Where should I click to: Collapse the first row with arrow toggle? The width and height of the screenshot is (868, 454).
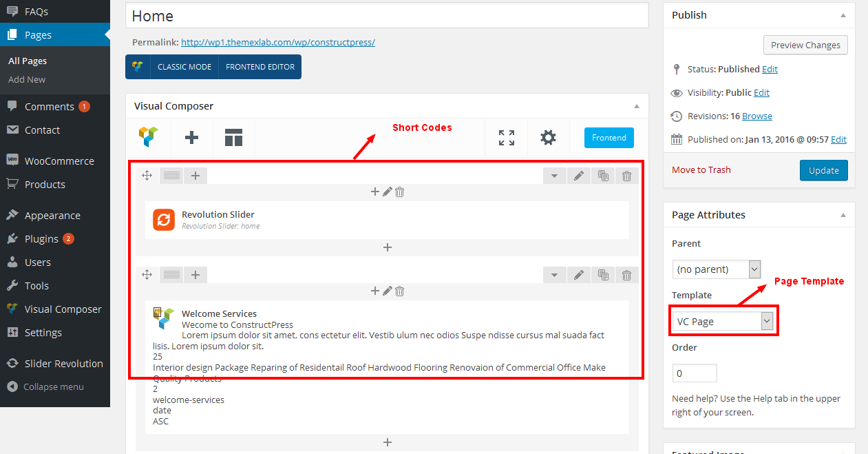pos(554,176)
